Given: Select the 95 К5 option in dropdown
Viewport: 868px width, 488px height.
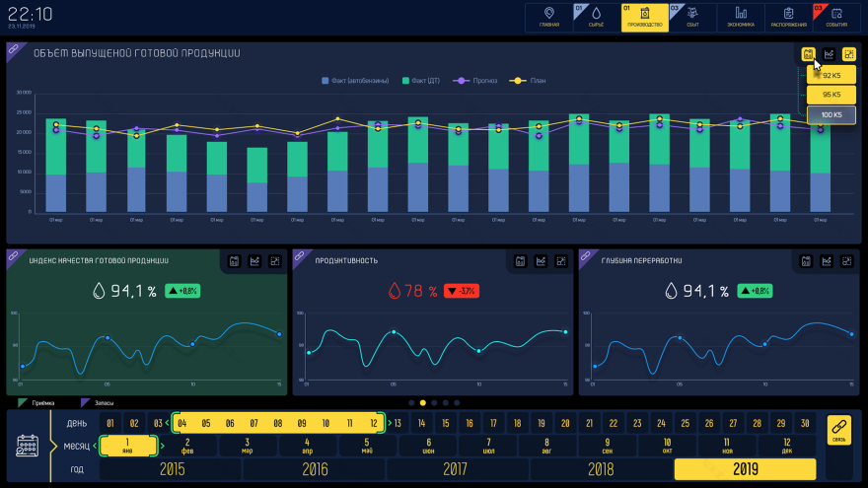Looking at the screenshot, I should [x=831, y=95].
